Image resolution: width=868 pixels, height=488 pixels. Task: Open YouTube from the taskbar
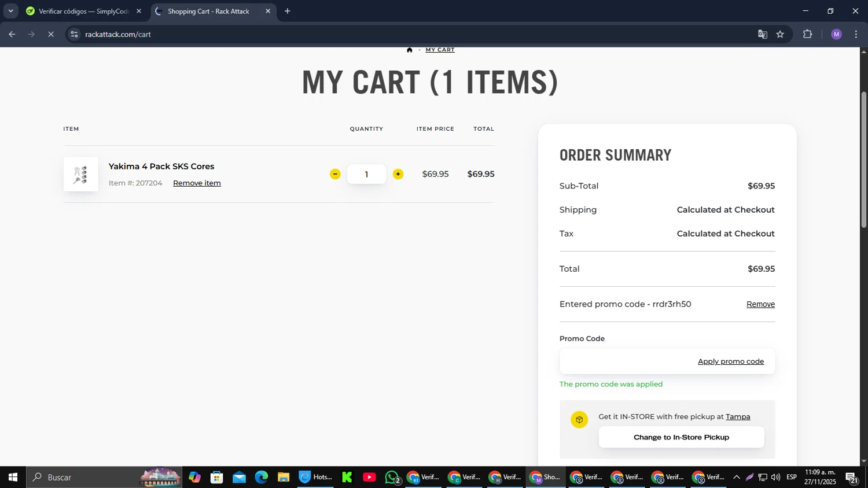point(369,477)
